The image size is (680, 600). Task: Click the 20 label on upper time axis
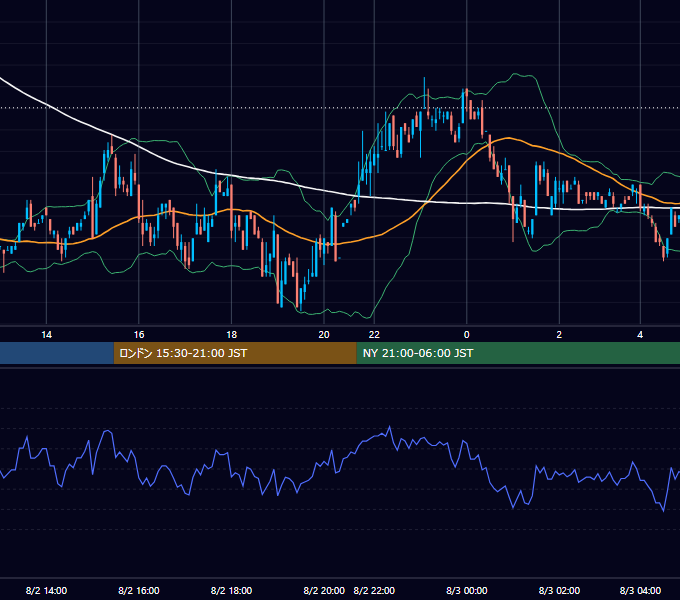(x=324, y=335)
